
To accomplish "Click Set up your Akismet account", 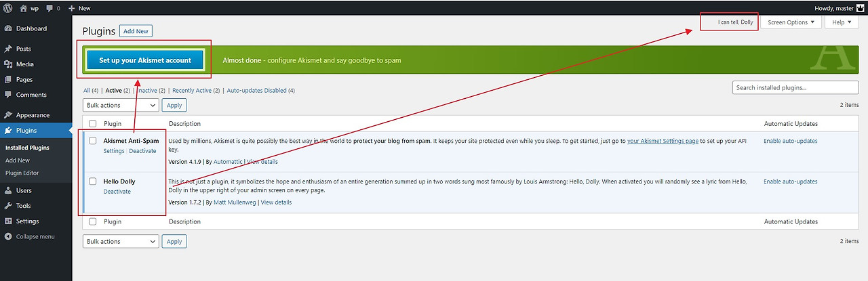I will click(145, 60).
